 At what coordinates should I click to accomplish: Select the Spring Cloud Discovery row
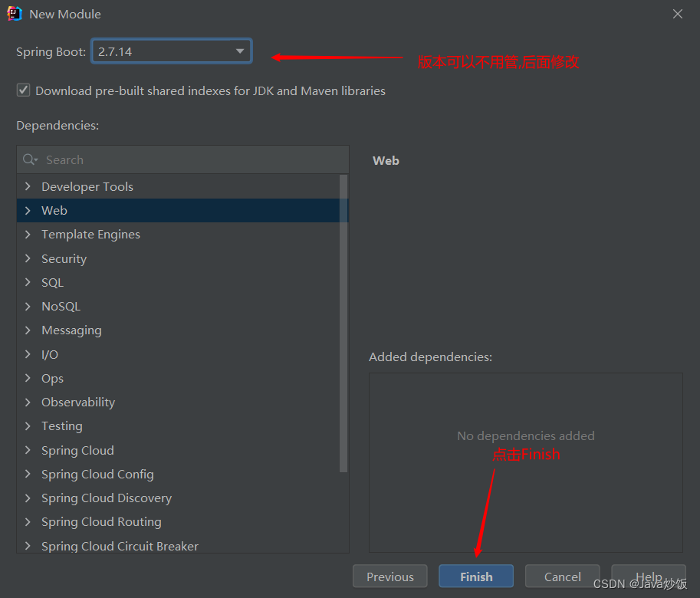point(178,498)
